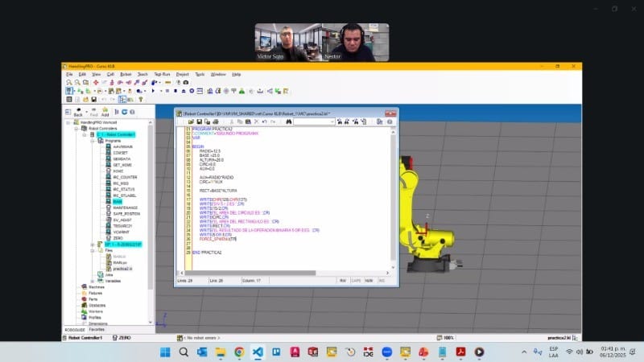Click the Back button in the navigator panel
The height and width of the screenshot is (362, 644).
(x=78, y=112)
